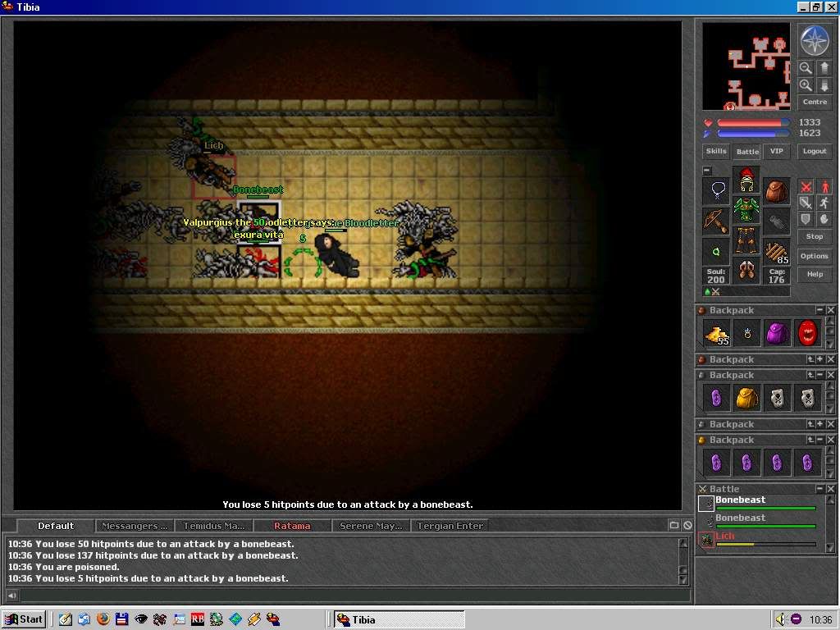Click the green ring in the ring slot
840x630 pixels.
tap(717, 252)
